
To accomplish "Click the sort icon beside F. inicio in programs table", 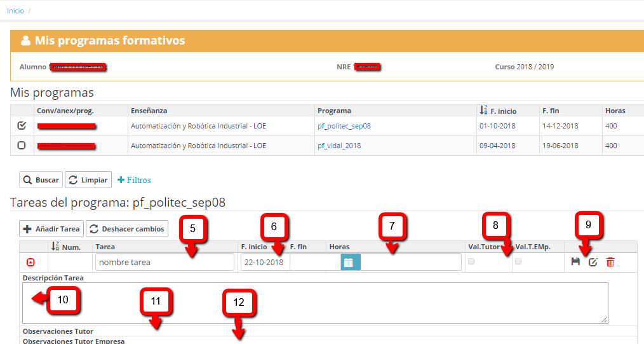I will point(483,111).
